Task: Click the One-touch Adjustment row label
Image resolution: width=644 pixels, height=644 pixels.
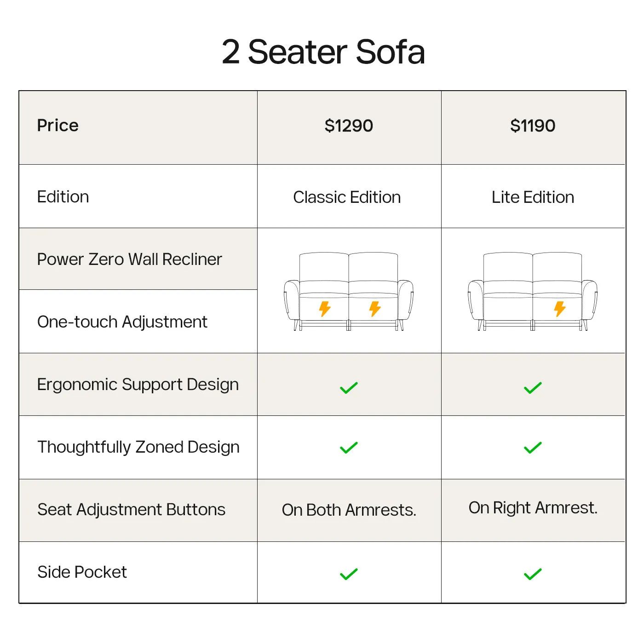Action: 122,322
